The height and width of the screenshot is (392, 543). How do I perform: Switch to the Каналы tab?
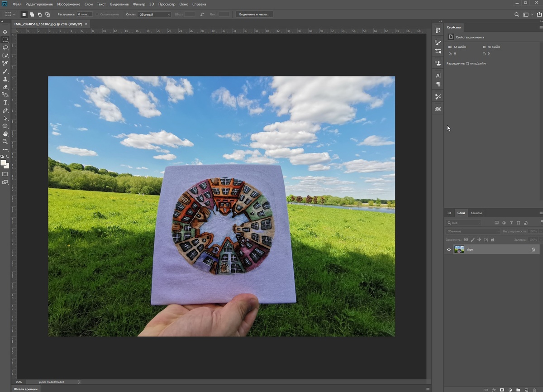coord(476,213)
